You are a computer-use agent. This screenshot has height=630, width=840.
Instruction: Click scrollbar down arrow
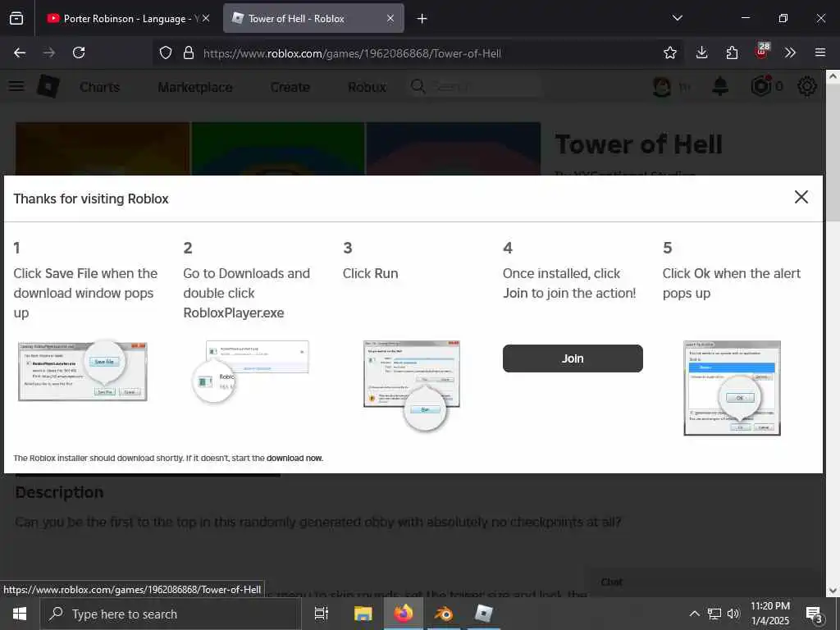click(833, 591)
